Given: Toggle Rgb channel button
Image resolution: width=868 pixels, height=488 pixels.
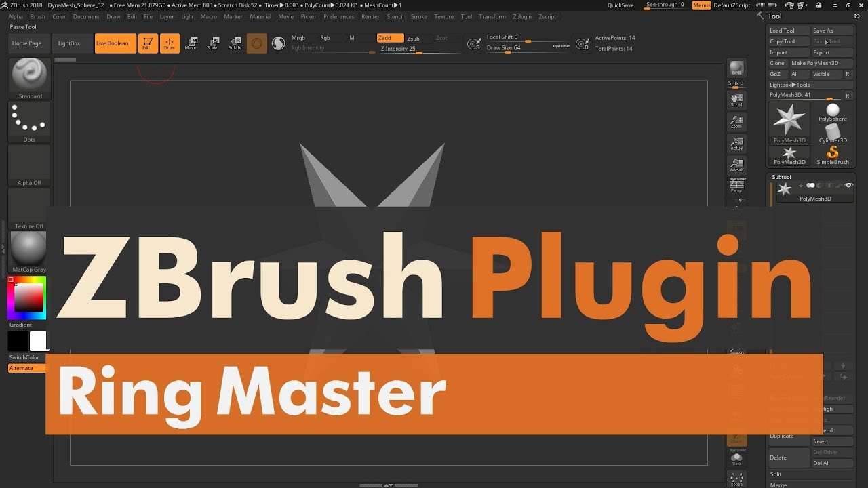Looking at the screenshot, I should 325,38.
